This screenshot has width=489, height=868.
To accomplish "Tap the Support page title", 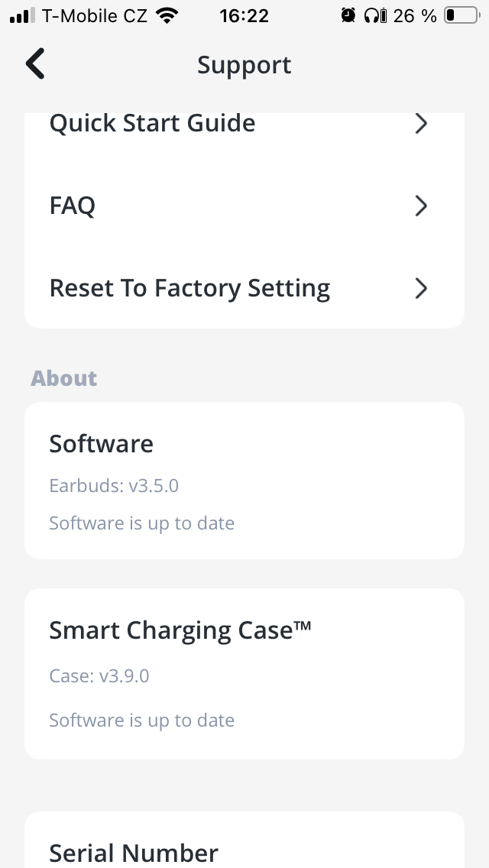I will [x=244, y=65].
